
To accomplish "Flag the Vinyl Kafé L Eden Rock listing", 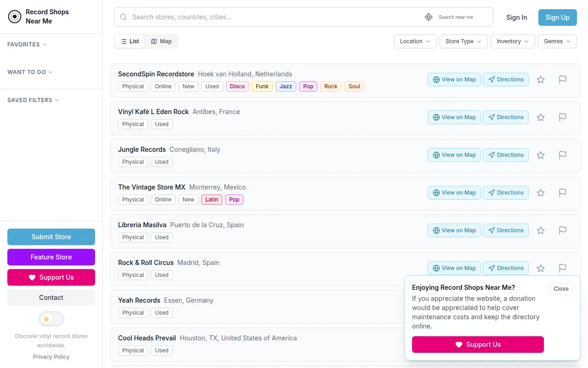I will pyautogui.click(x=563, y=117).
